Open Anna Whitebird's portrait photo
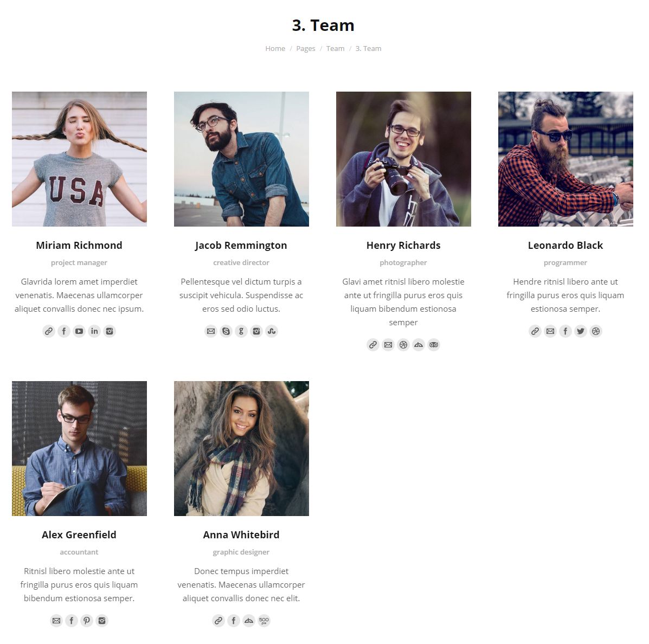Image resolution: width=649 pixels, height=644 pixels. 241,448
